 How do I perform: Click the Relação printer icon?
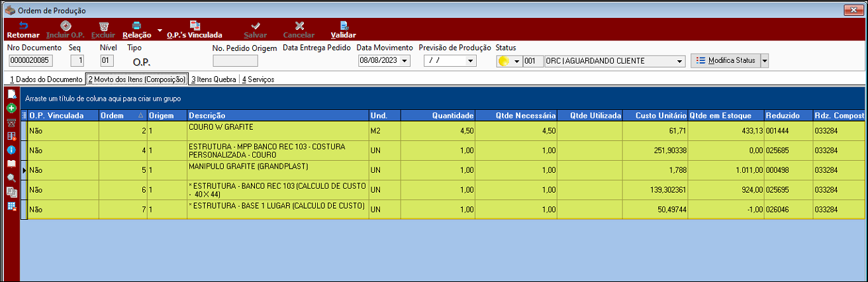(x=136, y=26)
